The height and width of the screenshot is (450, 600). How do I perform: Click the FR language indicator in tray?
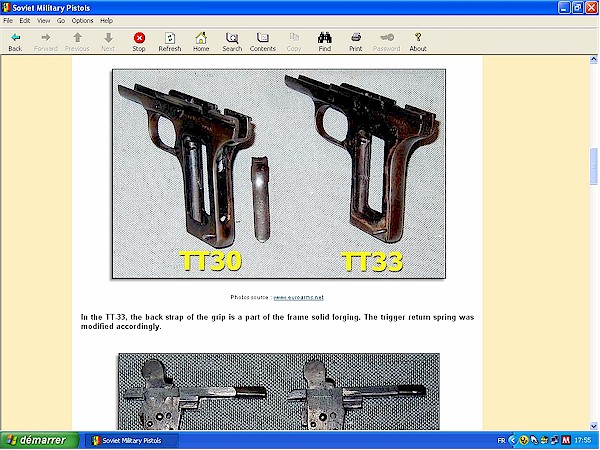(501, 440)
